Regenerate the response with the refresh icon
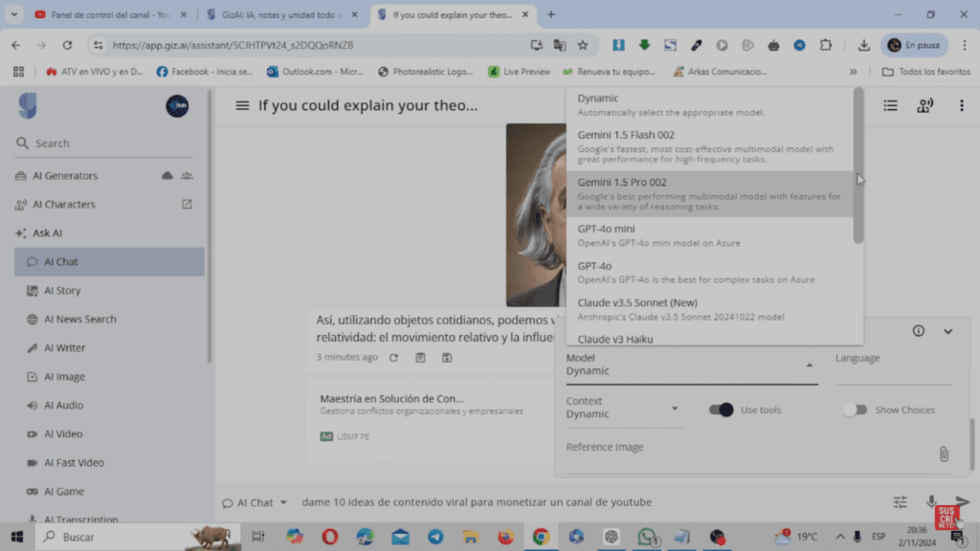Screen dimensions: 980x551 coord(393,357)
